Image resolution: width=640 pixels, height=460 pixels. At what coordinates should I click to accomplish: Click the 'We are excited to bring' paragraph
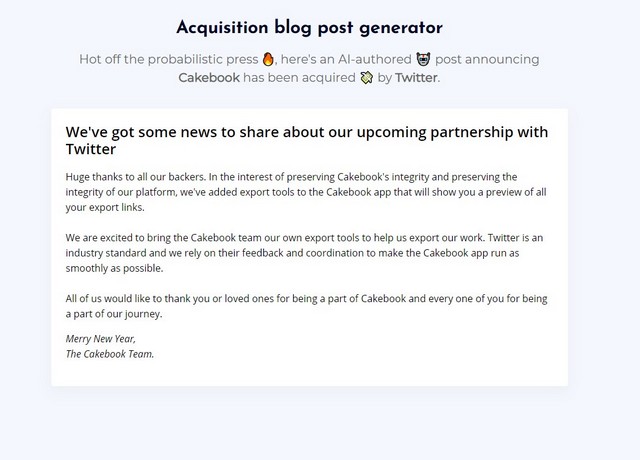pos(304,253)
